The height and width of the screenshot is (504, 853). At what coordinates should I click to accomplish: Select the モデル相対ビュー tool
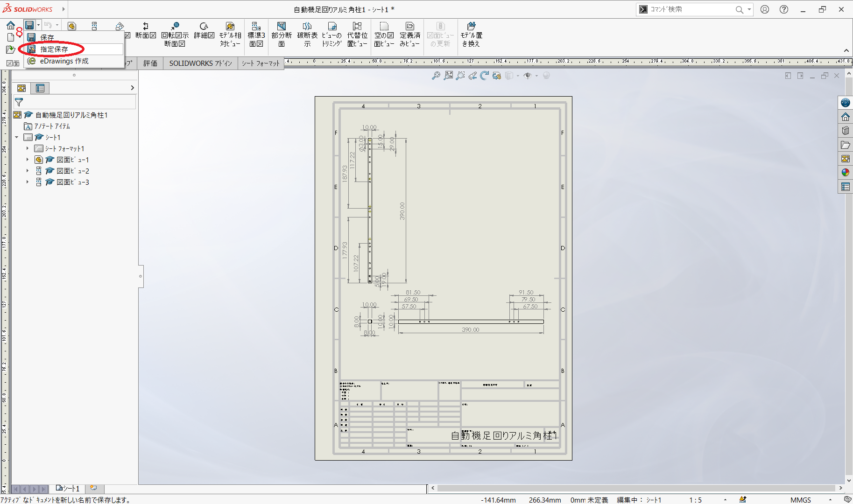pyautogui.click(x=230, y=35)
